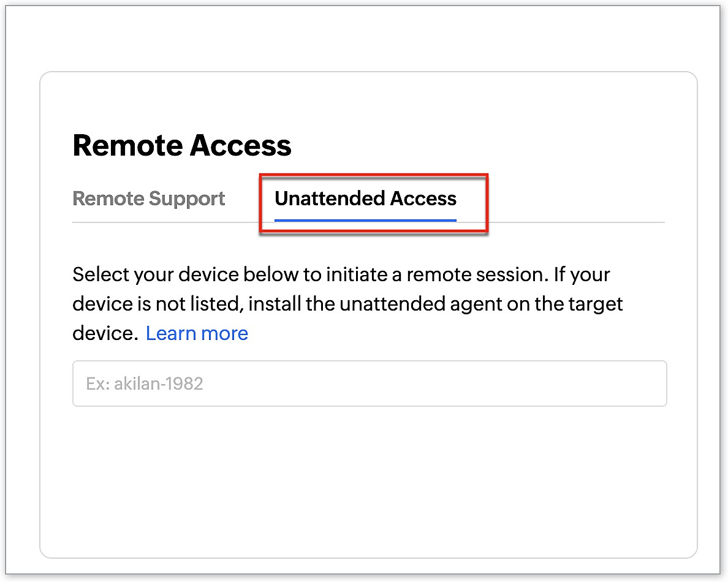Image resolution: width=728 pixels, height=582 pixels.
Task: Switch to the Remote Support tab
Action: pyautogui.click(x=148, y=198)
